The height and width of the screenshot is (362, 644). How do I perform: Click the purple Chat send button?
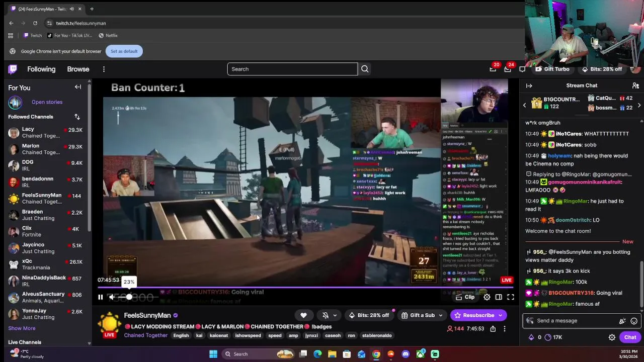630,337
